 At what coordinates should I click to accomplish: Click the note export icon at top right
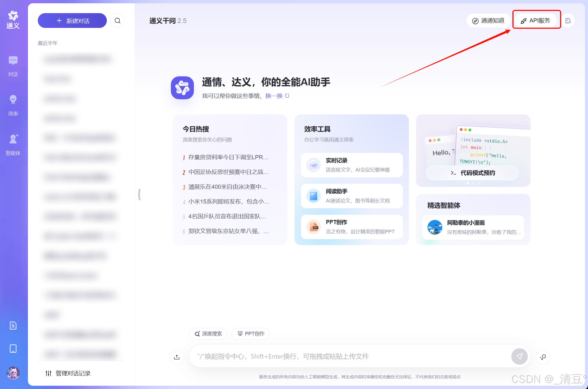[x=568, y=21]
